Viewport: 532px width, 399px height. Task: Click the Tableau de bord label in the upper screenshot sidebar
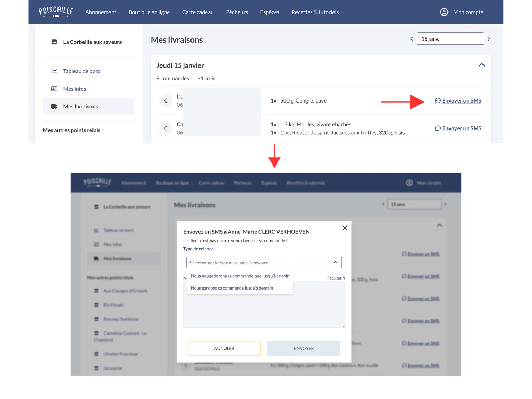82,71
